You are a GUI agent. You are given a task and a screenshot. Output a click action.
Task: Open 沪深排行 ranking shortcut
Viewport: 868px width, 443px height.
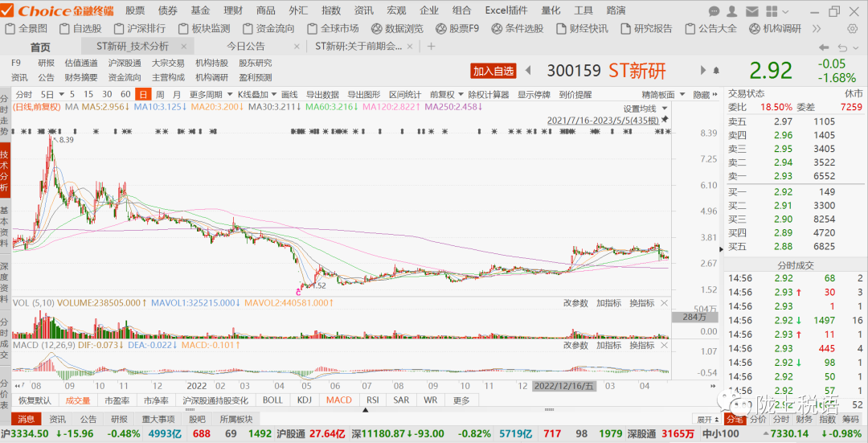pyautogui.click(x=140, y=28)
